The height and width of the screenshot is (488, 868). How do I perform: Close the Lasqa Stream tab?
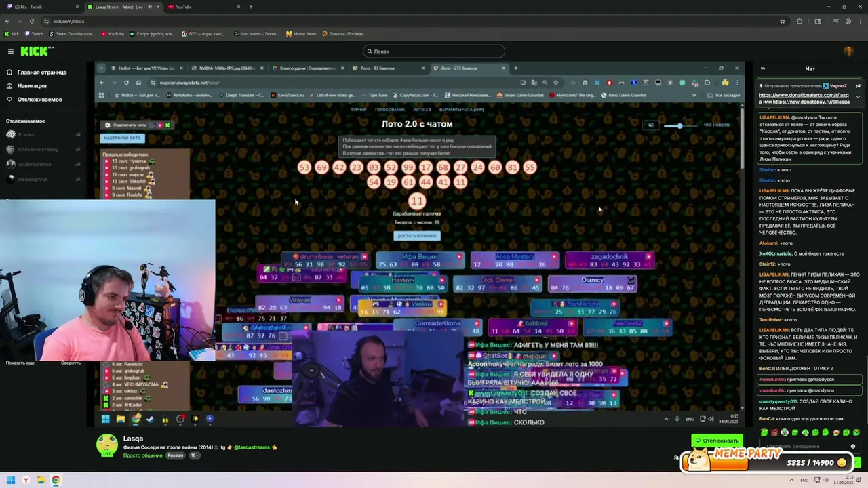157,7
